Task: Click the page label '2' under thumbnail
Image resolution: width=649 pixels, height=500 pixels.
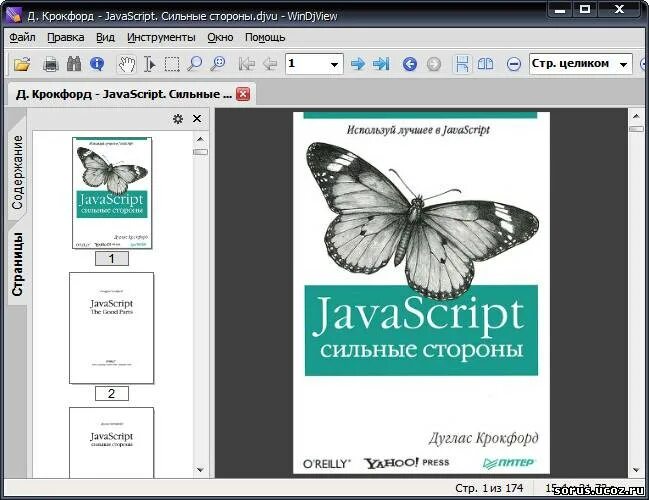Action: point(112,394)
